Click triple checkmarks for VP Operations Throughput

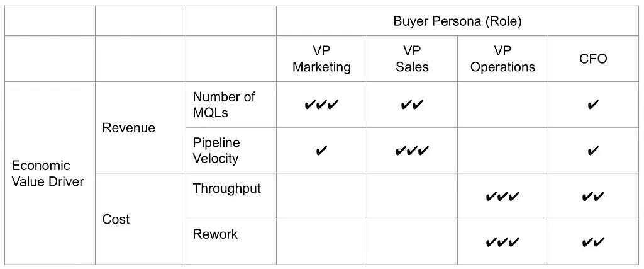click(x=502, y=197)
